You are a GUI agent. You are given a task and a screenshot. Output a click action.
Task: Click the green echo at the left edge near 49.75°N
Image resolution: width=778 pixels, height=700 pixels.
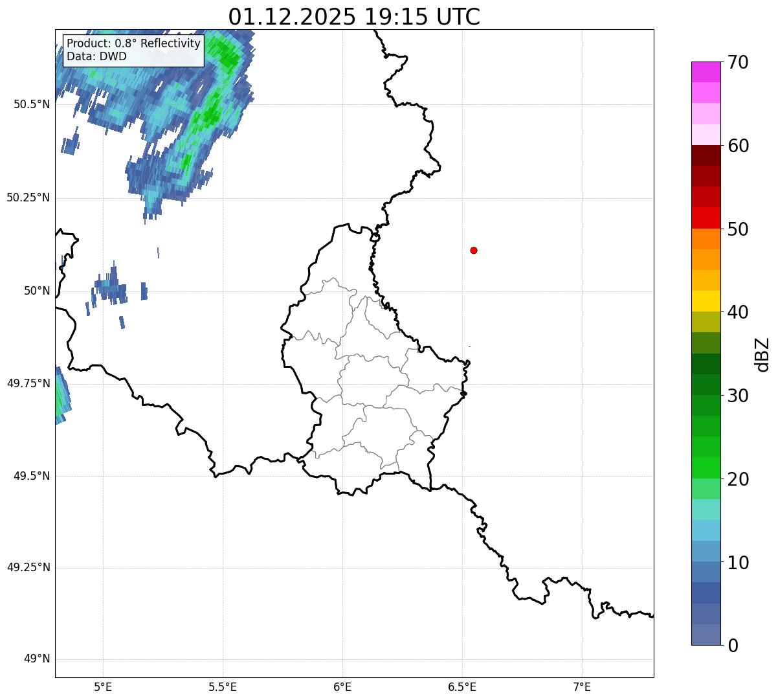coord(61,395)
